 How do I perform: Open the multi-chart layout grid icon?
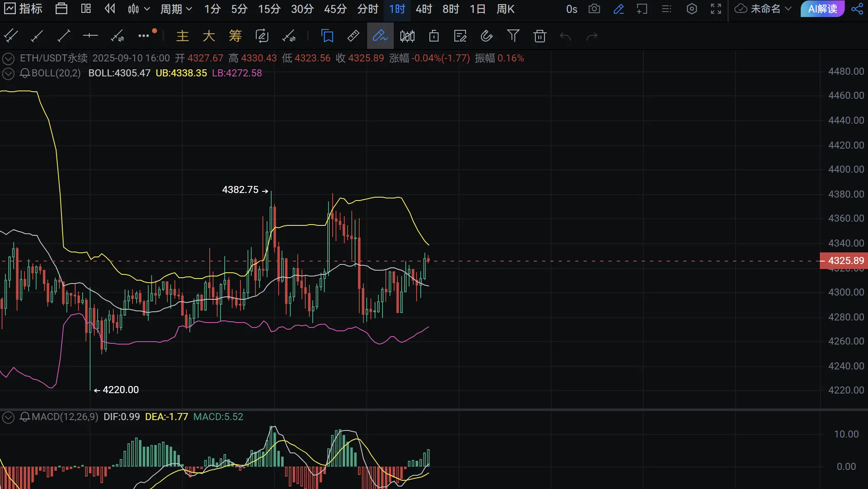click(x=86, y=9)
